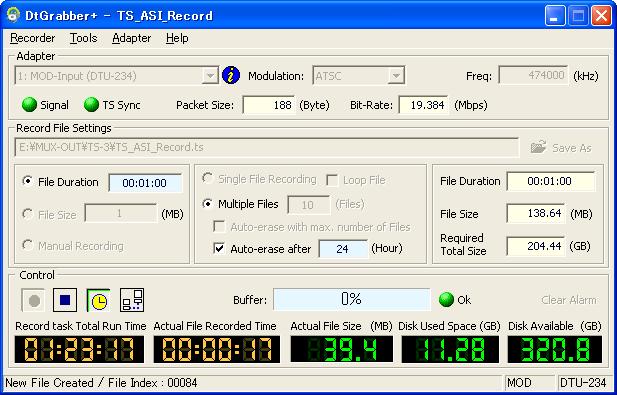Click the green Signal indicator light
The width and height of the screenshot is (617, 395).
point(29,105)
